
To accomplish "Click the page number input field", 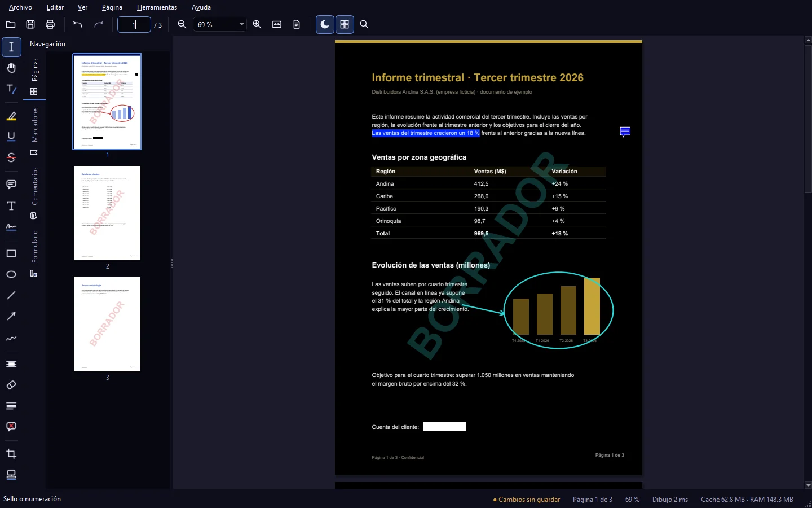I will click(134, 24).
